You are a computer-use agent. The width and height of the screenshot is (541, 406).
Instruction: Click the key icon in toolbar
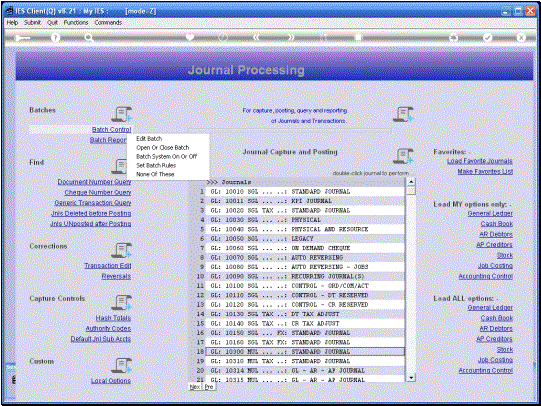[x=22, y=38]
